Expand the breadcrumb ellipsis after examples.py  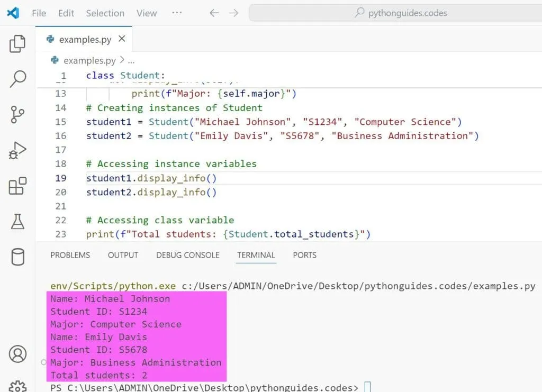[x=131, y=60]
